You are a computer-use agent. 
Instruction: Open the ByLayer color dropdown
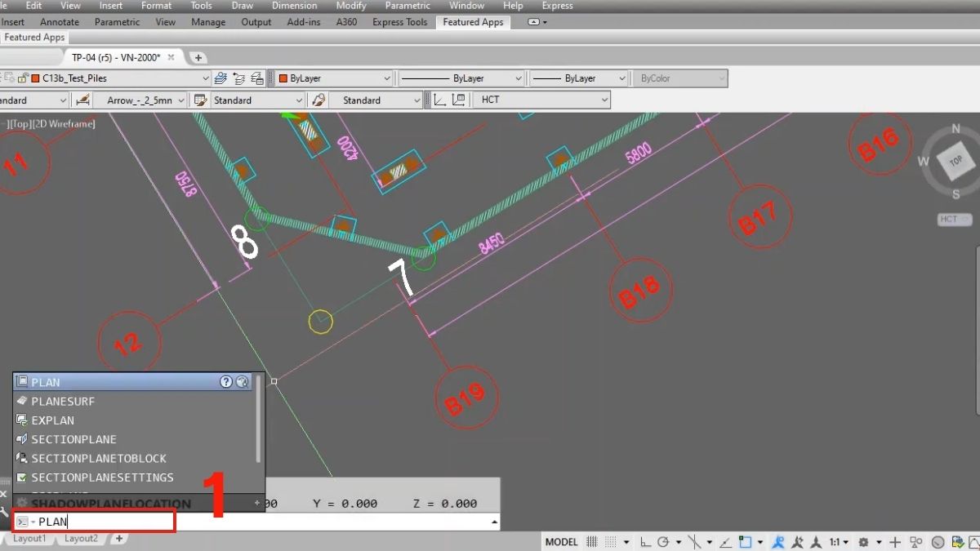(386, 78)
